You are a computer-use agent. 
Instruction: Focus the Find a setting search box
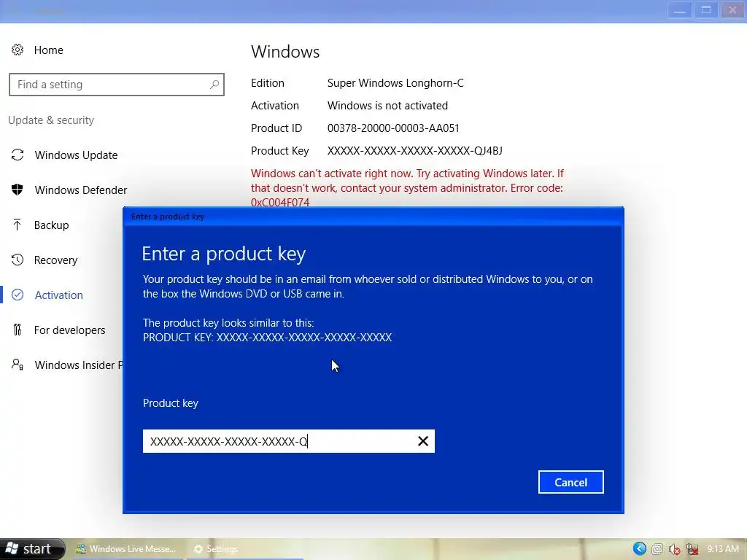116,85
